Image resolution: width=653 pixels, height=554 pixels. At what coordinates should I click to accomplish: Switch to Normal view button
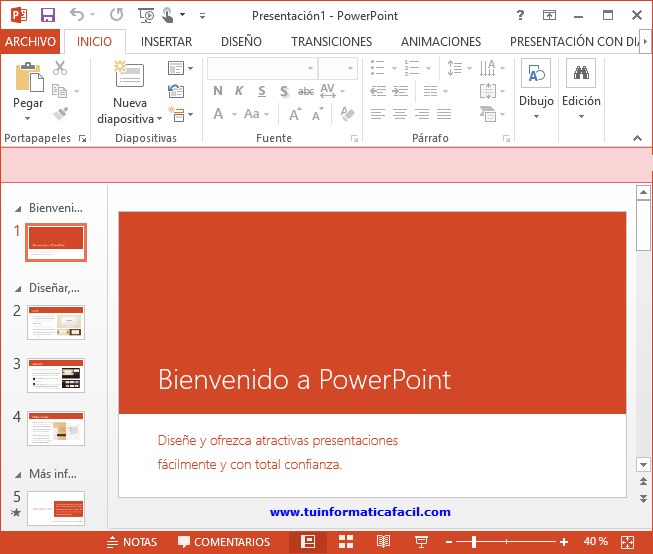pyautogui.click(x=308, y=542)
